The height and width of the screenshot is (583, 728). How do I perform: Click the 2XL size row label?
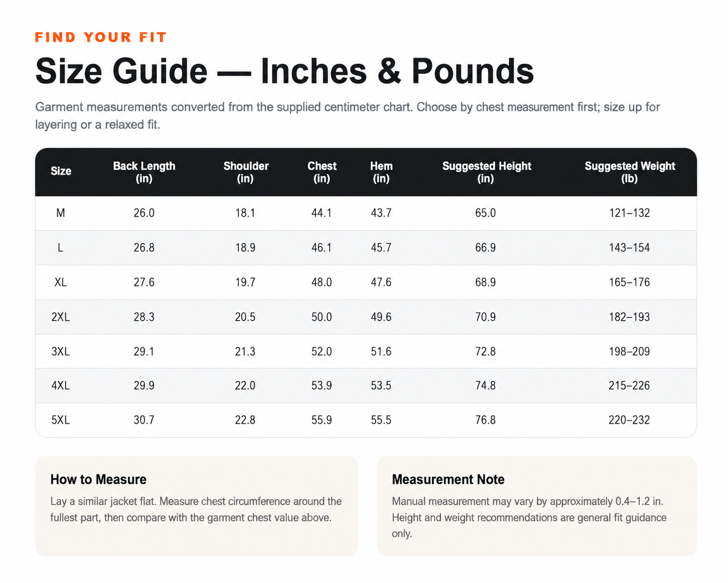point(61,317)
